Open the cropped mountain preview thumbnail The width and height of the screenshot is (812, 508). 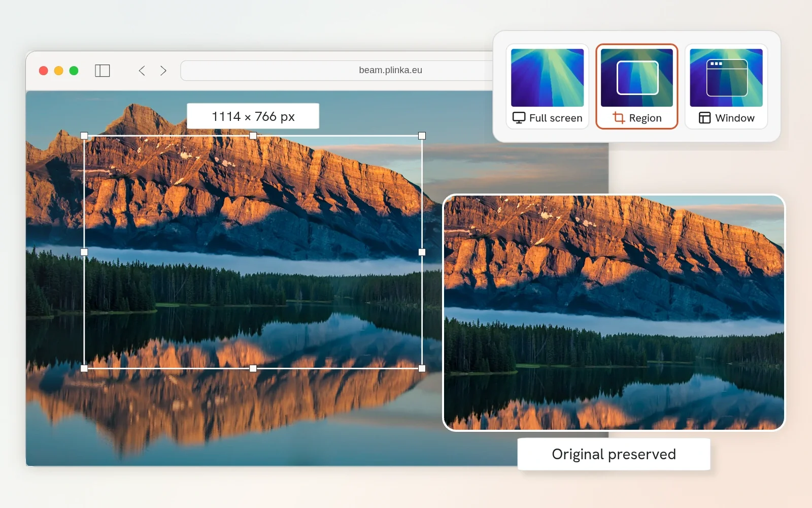[614, 313]
